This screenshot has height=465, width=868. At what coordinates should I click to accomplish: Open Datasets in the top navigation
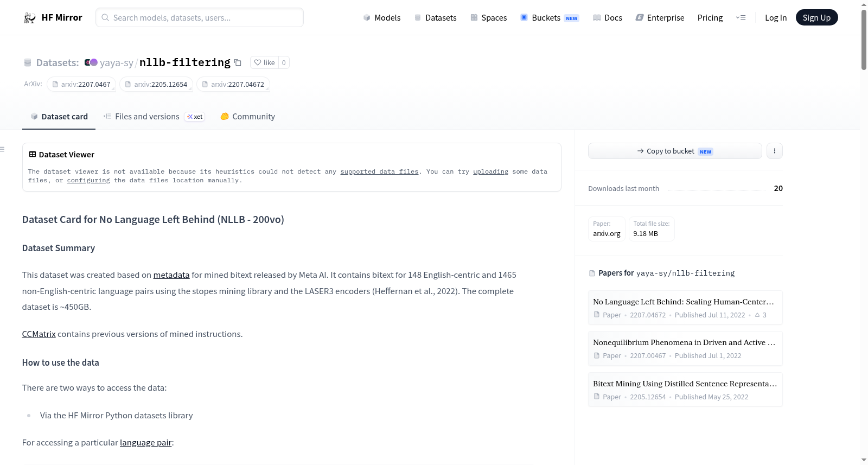point(435,17)
